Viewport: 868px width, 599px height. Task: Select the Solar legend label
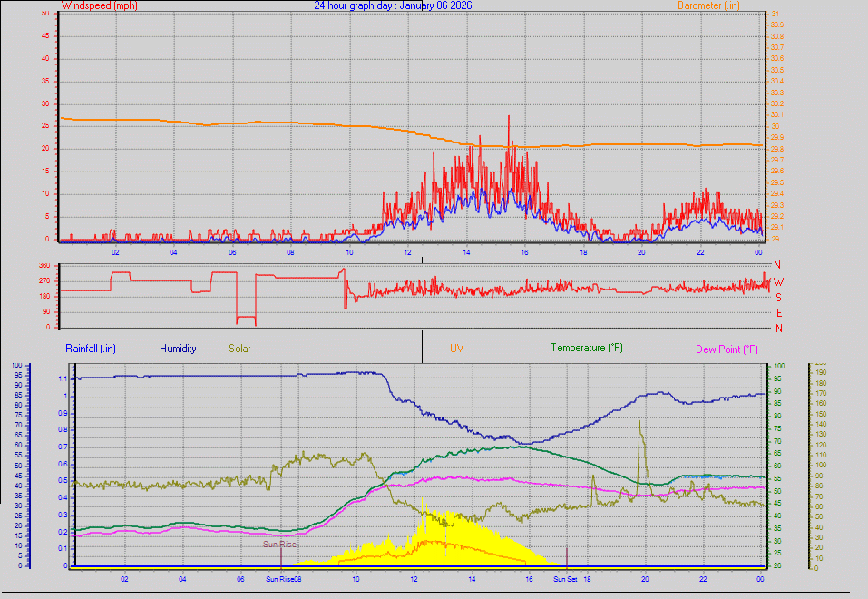(239, 348)
